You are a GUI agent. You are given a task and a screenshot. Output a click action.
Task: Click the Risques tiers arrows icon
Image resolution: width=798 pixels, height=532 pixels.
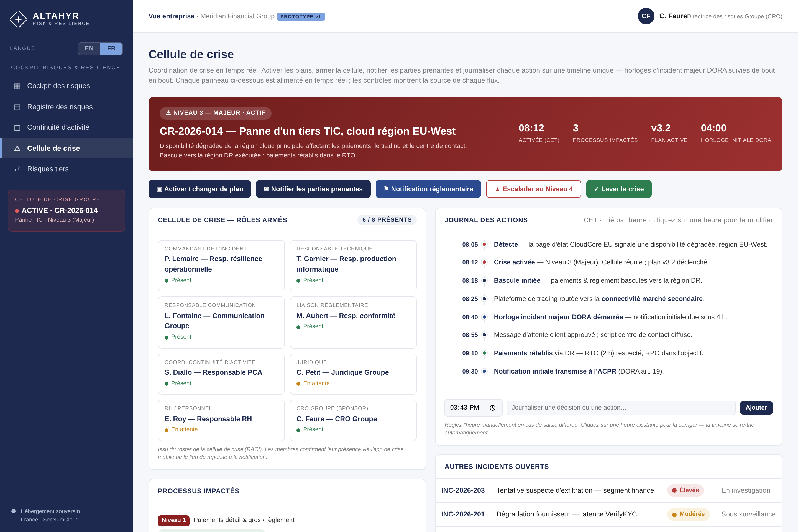pos(17,169)
